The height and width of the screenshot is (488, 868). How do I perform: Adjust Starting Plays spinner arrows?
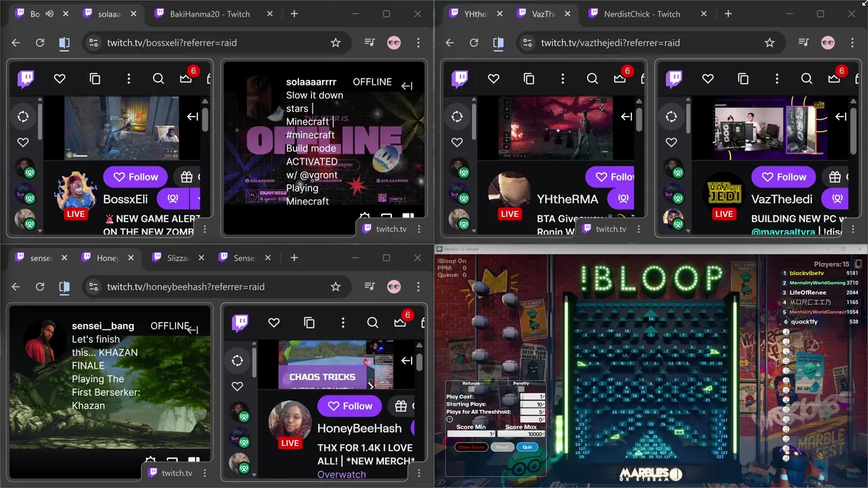tap(543, 404)
